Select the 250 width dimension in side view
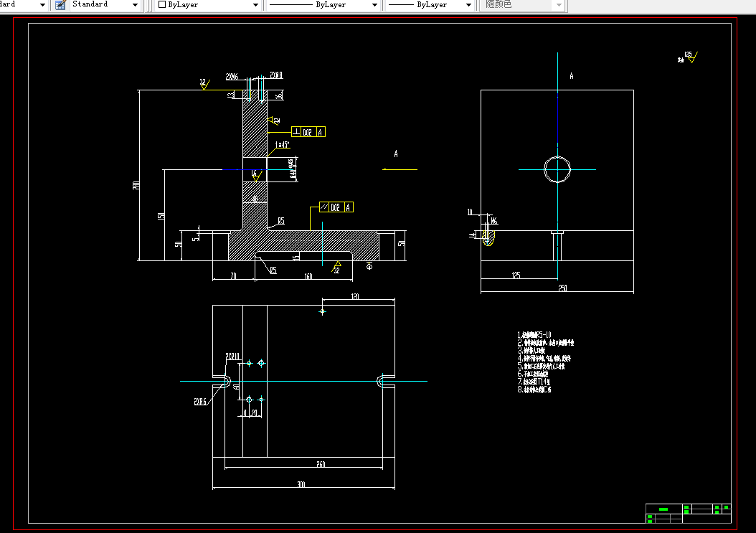756x533 pixels. click(x=562, y=288)
